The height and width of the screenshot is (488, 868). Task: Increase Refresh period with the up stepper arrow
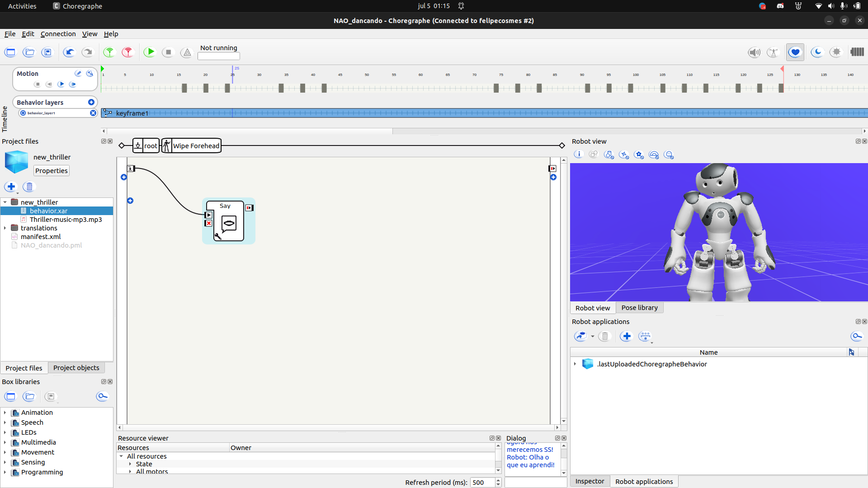[x=497, y=480]
